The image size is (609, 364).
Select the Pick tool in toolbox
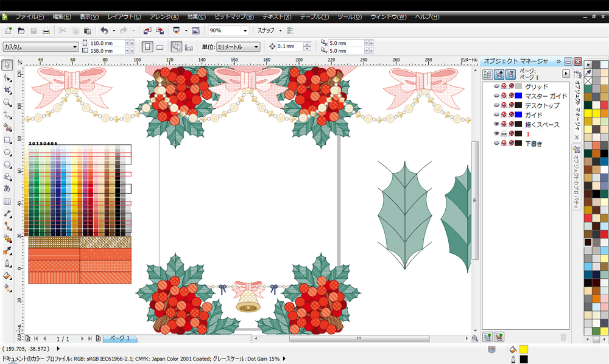[7, 65]
